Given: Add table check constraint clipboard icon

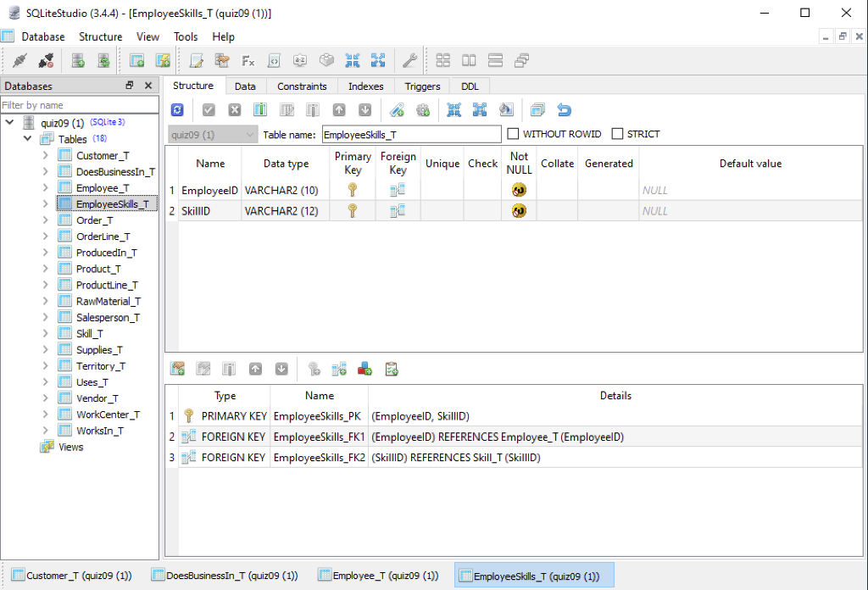Looking at the screenshot, I should coord(392,369).
